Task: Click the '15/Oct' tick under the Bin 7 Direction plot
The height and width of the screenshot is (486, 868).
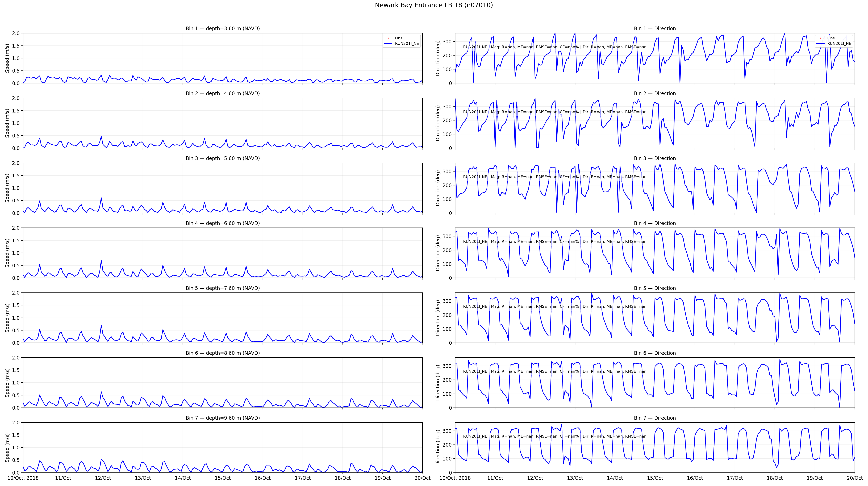Action: (655, 478)
